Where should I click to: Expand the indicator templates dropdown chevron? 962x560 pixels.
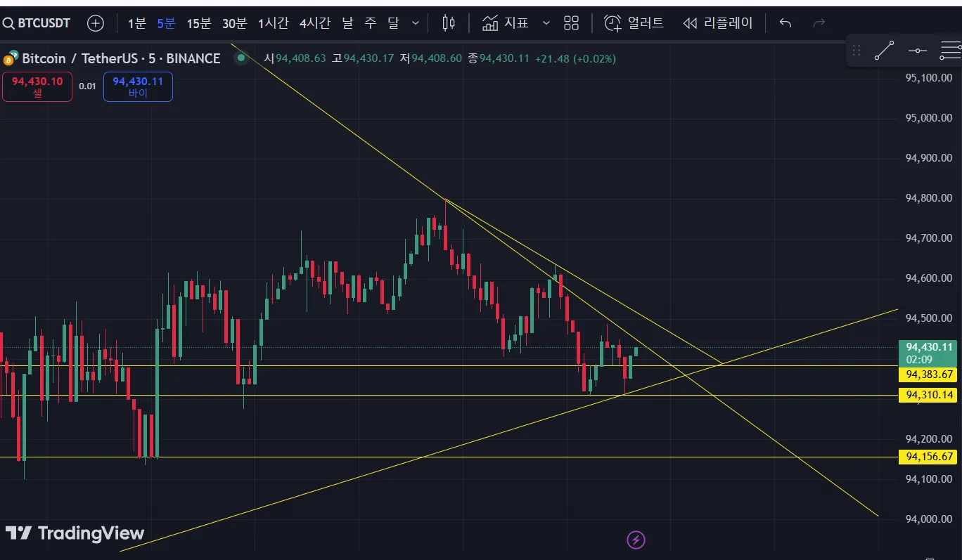click(x=546, y=23)
